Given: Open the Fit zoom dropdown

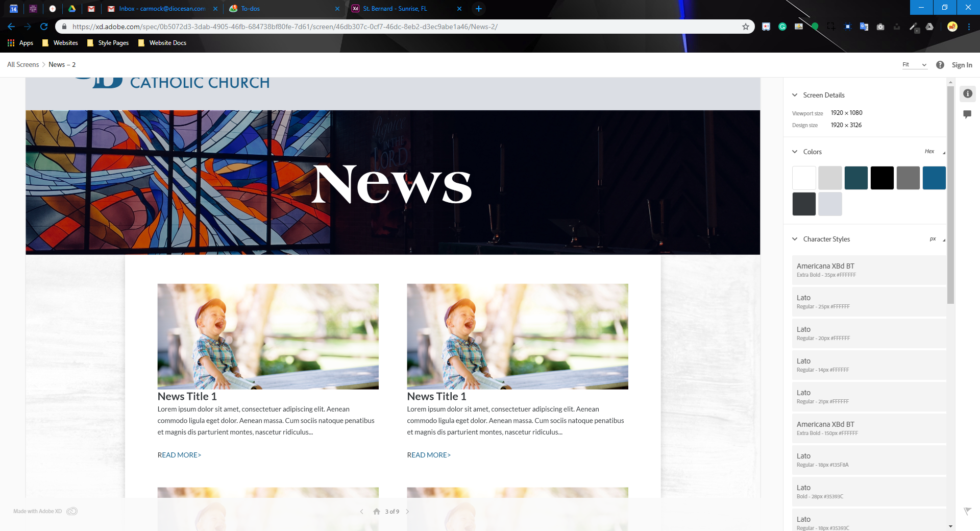Looking at the screenshot, I should click(914, 65).
